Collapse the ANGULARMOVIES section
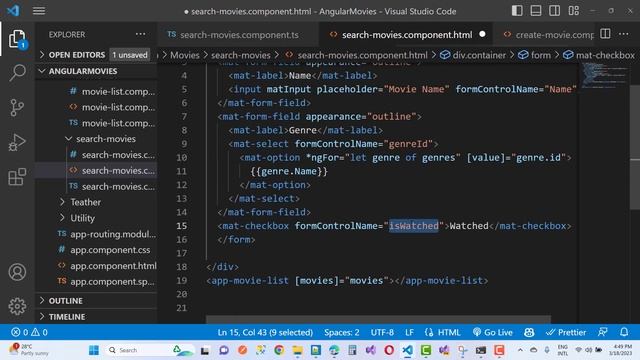This screenshot has width=640, height=360. click(x=83, y=71)
